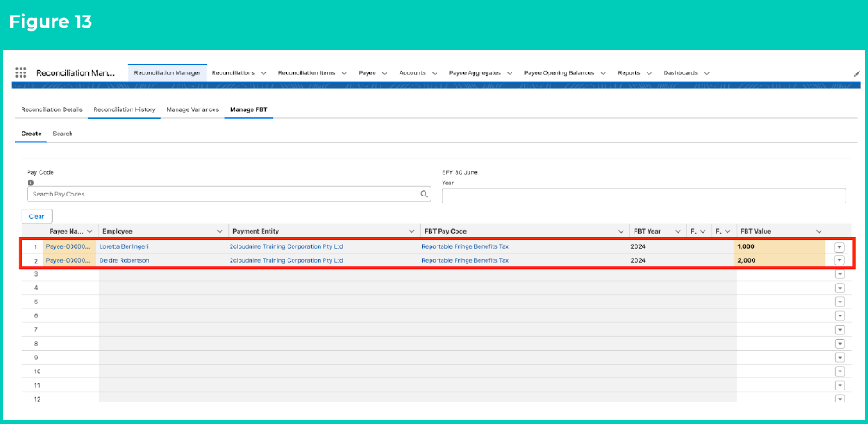Select the Manage FBT tab
This screenshot has height=424, width=868.
pos(249,109)
